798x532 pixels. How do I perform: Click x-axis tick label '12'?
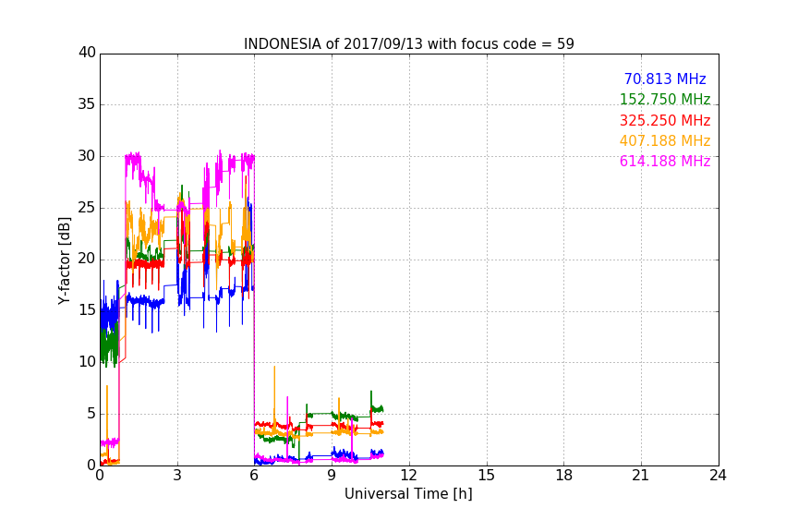point(409,476)
